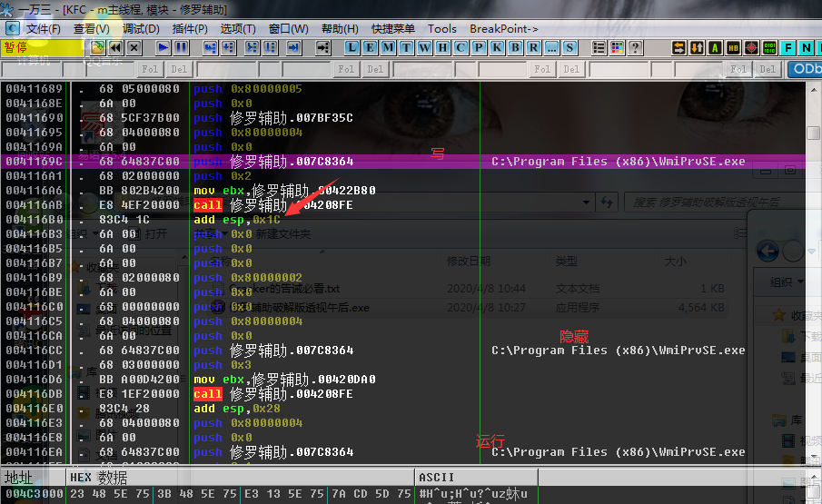822x504 pixels.
Task: Click the ASCII dump column header
Action: point(476,478)
